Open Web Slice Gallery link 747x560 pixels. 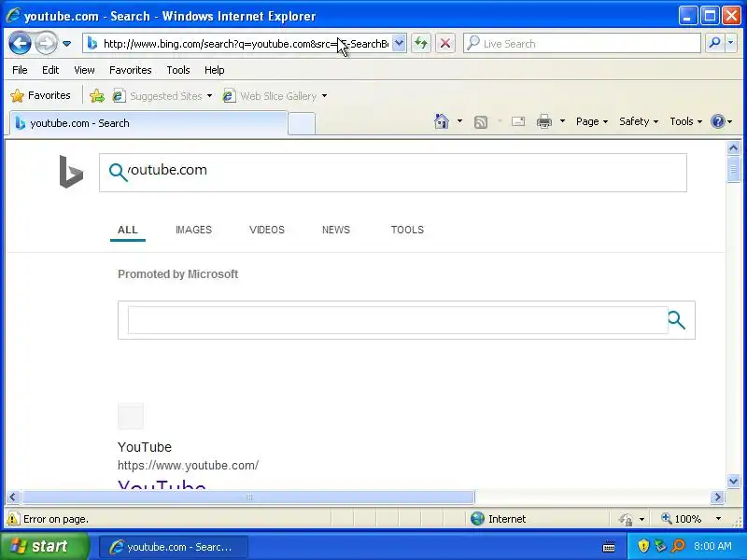tap(271, 96)
